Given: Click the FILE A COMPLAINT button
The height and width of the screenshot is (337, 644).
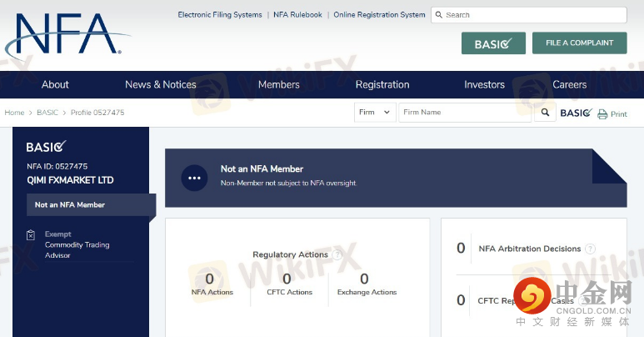Looking at the screenshot, I should pyautogui.click(x=580, y=43).
